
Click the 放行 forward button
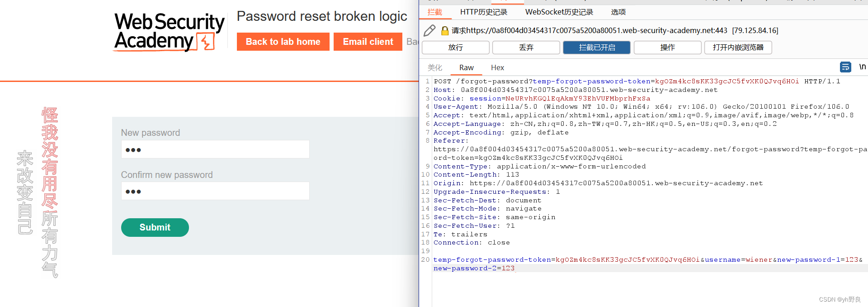coord(456,48)
